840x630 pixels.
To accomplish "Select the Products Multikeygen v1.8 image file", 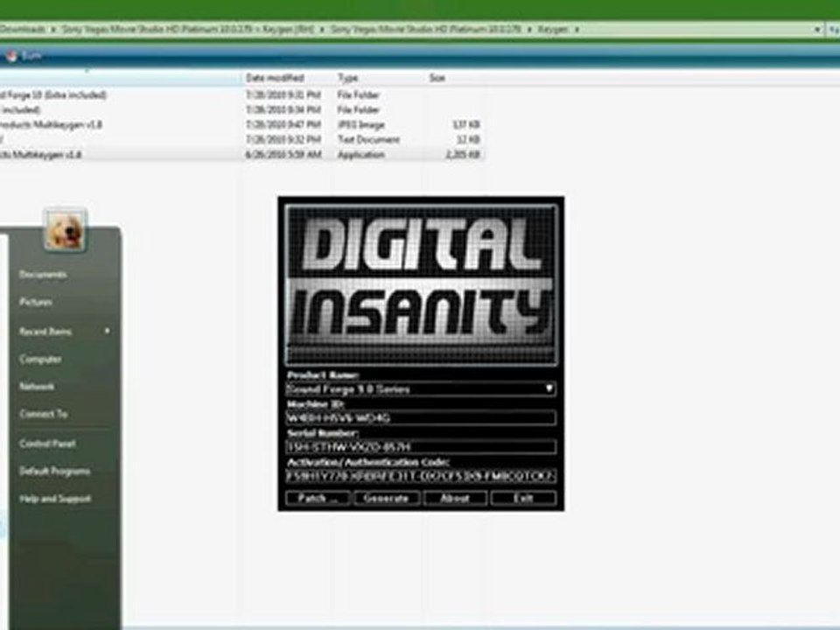I will pyautogui.click(x=241, y=125).
